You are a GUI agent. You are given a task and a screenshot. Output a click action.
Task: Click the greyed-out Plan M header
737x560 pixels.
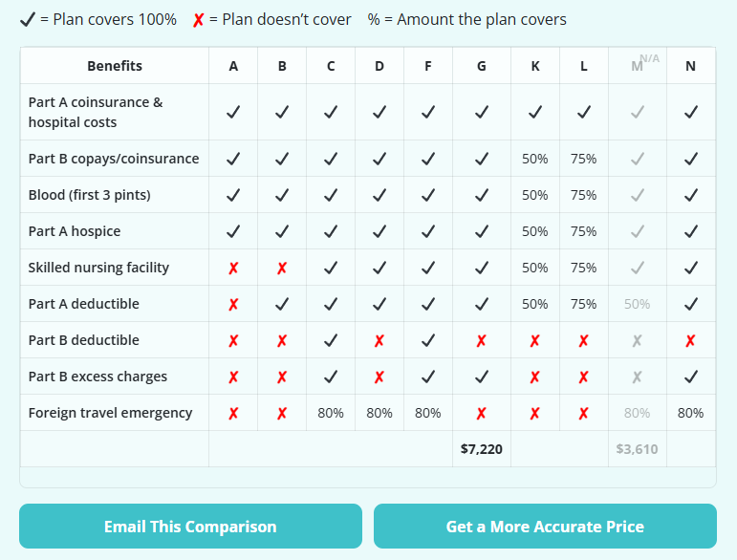pos(637,66)
